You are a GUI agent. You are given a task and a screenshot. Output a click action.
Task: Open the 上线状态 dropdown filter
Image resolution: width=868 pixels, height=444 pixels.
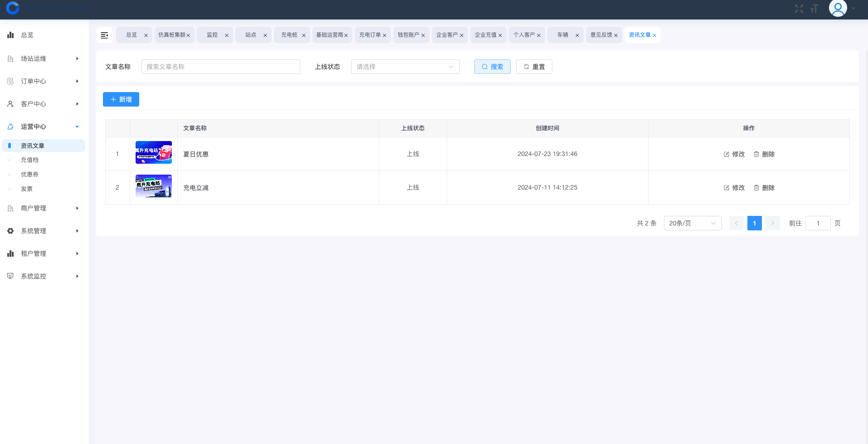[405, 67]
